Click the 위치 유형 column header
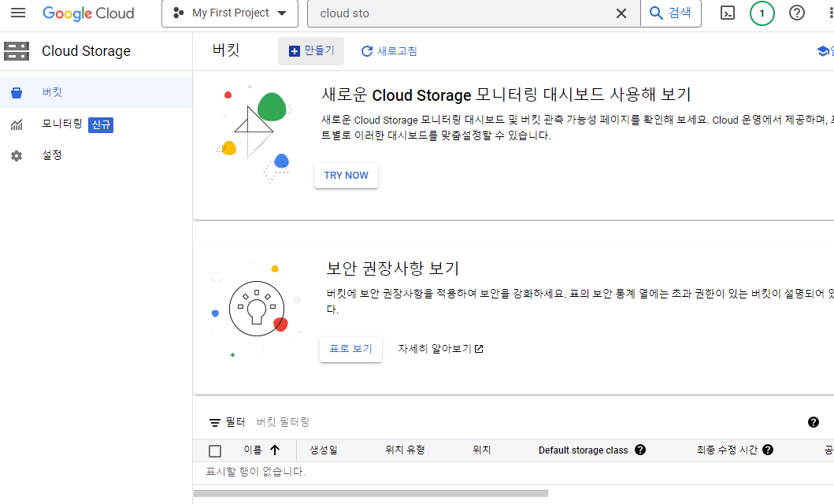The width and height of the screenshot is (834, 504). pos(405,450)
